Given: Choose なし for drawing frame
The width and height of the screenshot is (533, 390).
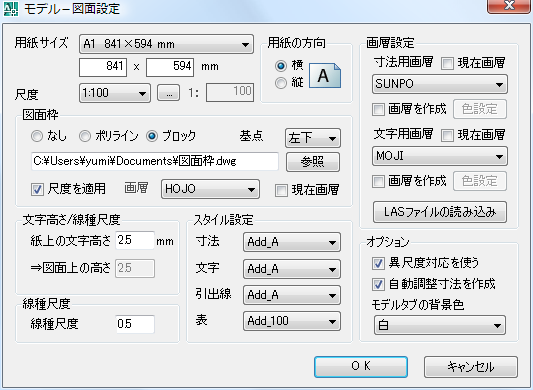Looking at the screenshot, I should tap(37, 136).
